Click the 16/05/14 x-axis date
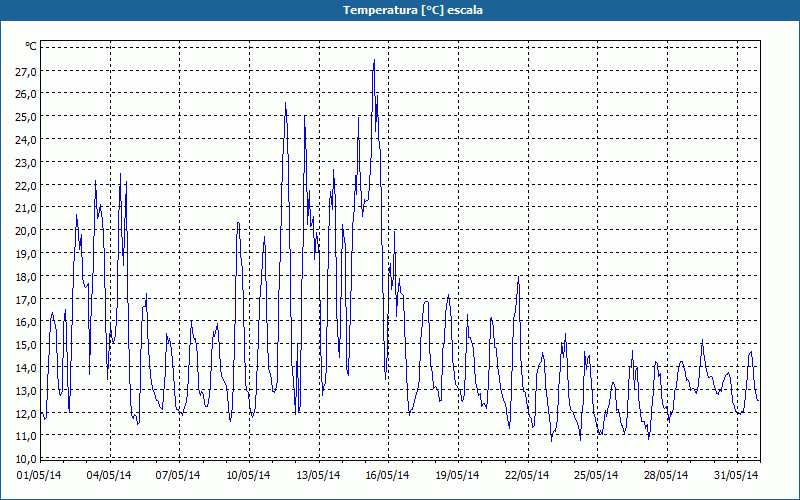800x500 pixels. pos(388,475)
